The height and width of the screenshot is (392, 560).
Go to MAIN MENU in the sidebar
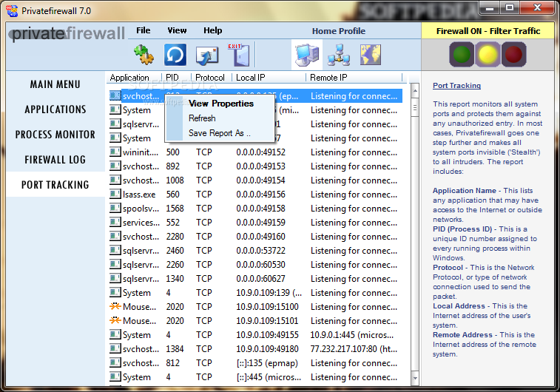coord(55,84)
